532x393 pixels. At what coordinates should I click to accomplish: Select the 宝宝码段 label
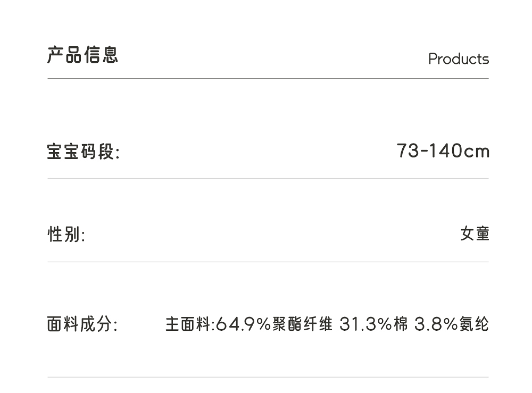tap(84, 152)
